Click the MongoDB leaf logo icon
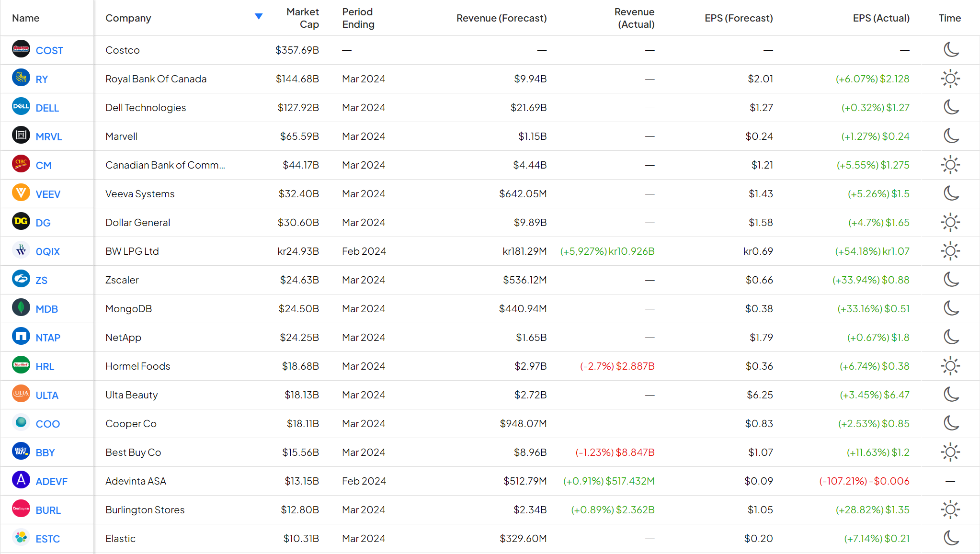The width and height of the screenshot is (980, 554). pos(21,308)
